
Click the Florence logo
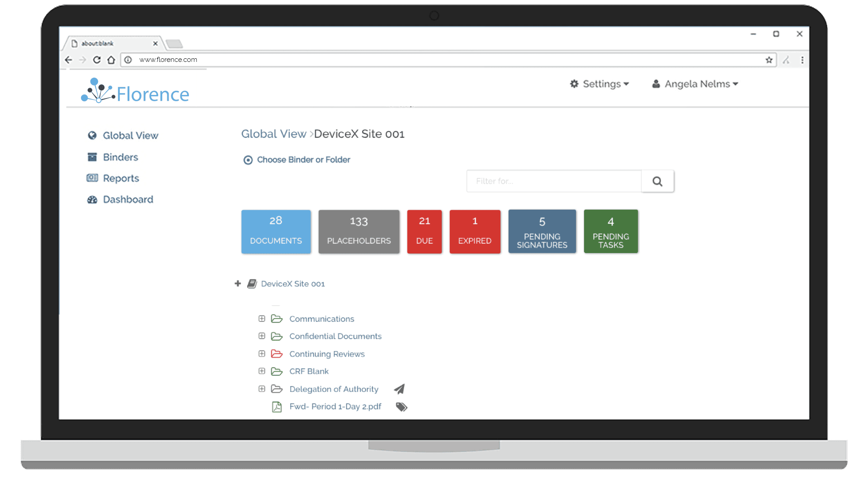(x=135, y=91)
